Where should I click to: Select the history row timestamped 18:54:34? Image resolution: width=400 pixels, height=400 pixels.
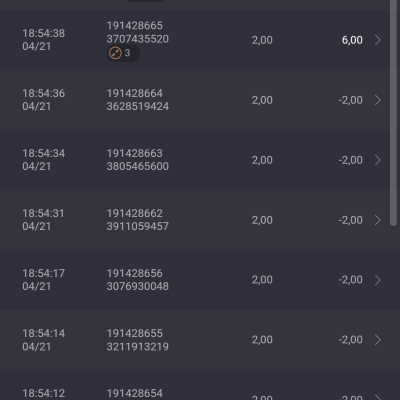pos(195,160)
